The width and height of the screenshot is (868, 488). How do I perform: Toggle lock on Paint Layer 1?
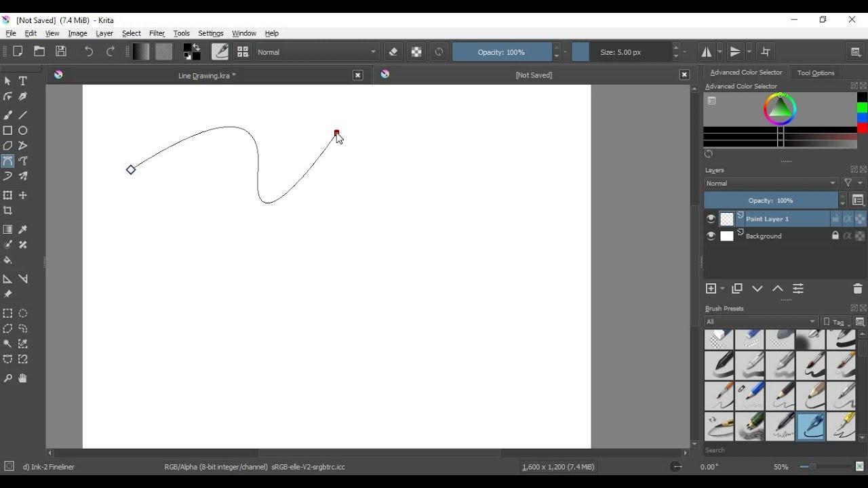click(x=835, y=219)
